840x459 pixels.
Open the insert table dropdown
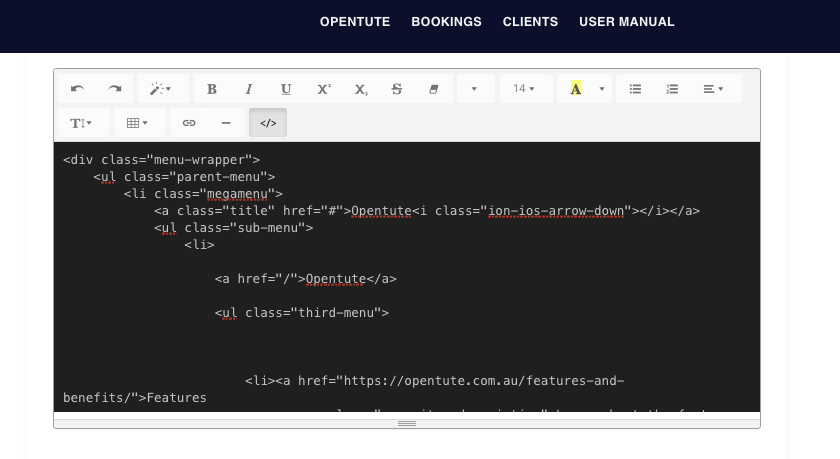[138, 123]
